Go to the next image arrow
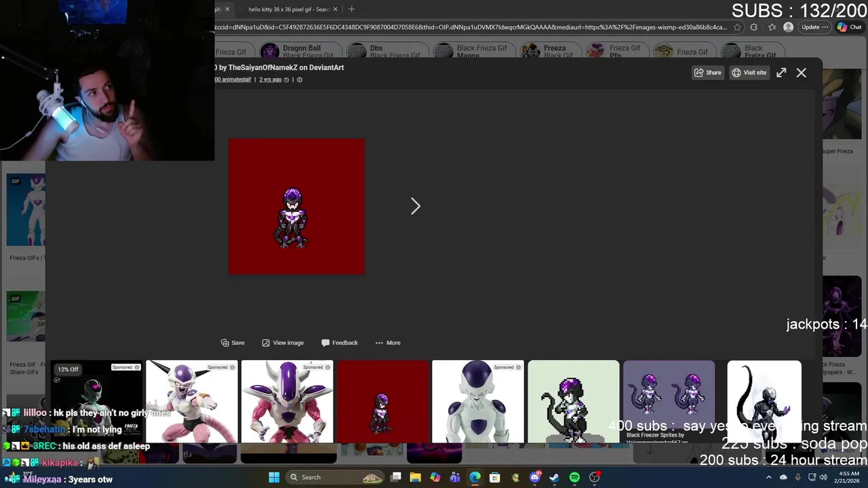Screen dimensions: 868x488 416,206
